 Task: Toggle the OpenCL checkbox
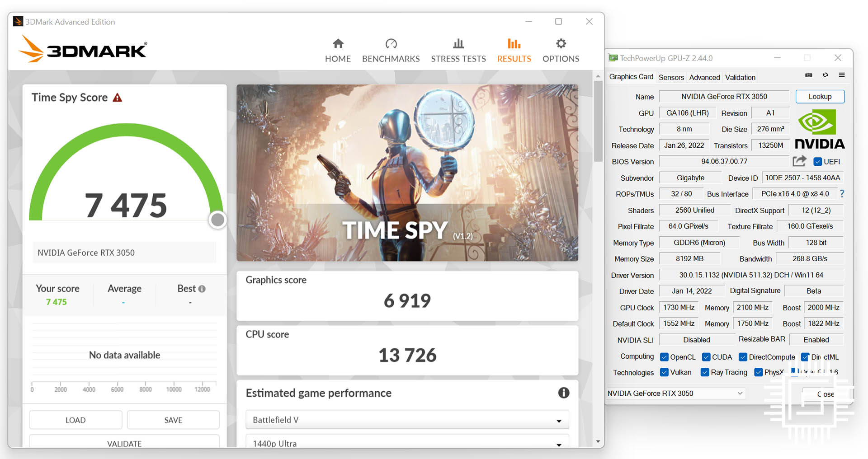(x=664, y=357)
